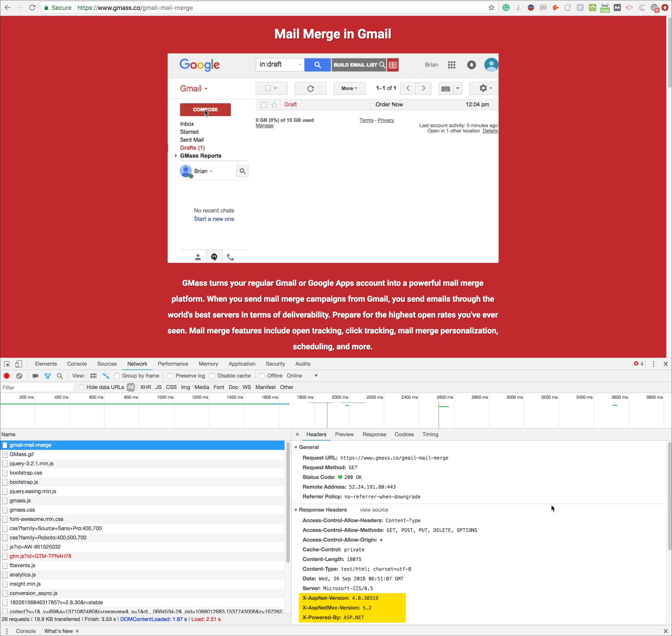The width and height of the screenshot is (672, 636).
Task: Bookmark the page with the star icon
Action: coord(491,7)
